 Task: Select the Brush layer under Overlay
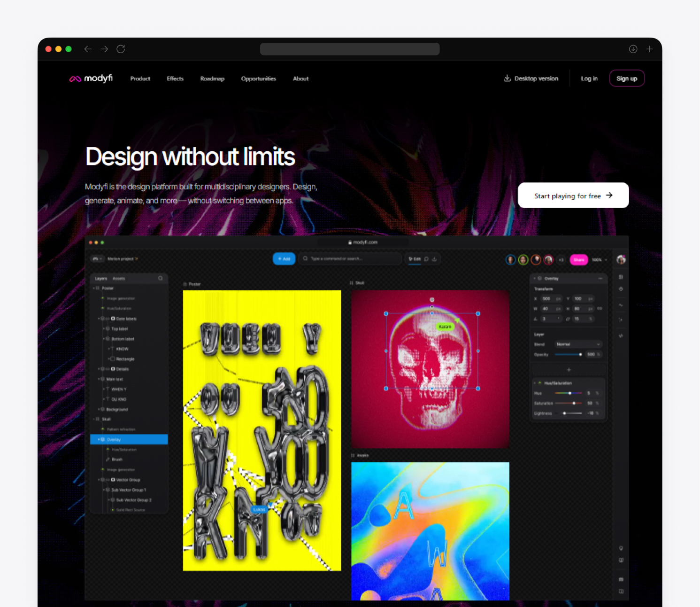117,459
